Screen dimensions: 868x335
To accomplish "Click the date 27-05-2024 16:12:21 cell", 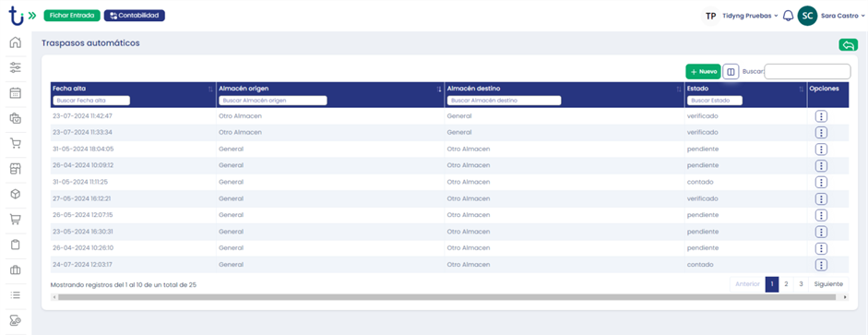I will [82, 198].
